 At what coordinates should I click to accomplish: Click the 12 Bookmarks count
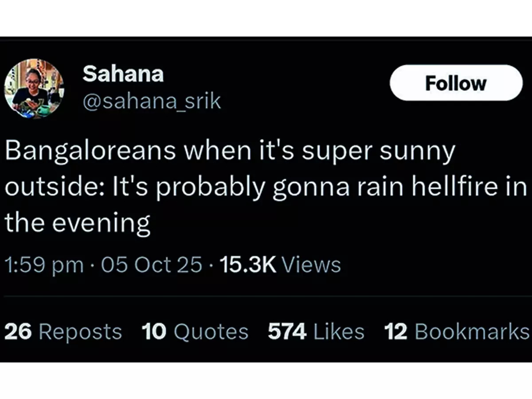[x=457, y=332]
